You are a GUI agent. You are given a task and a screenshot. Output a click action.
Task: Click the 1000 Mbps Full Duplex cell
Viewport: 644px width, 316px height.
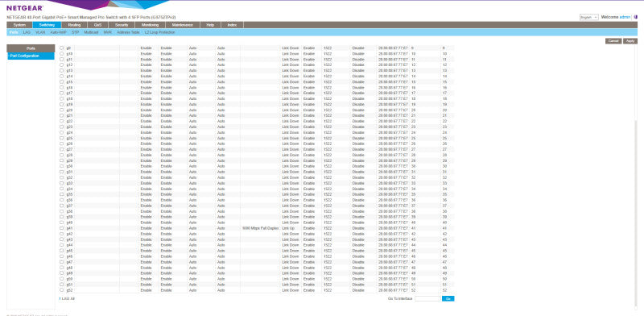coord(260,228)
